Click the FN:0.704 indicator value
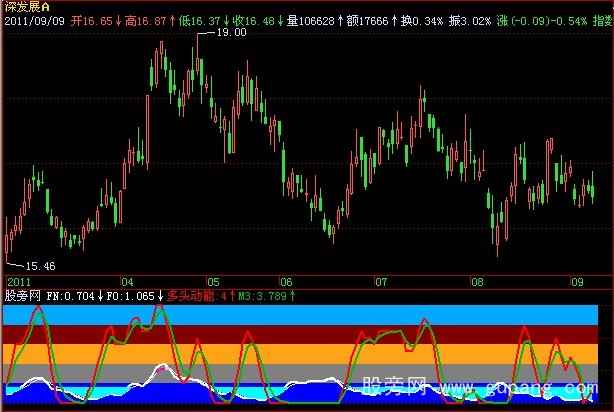 [71, 296]
